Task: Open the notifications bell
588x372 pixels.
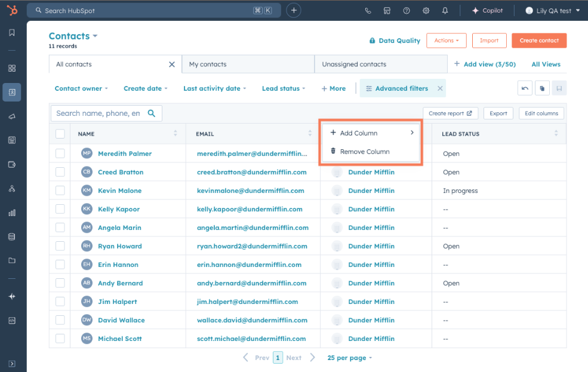Action: (x=445, y=11)
